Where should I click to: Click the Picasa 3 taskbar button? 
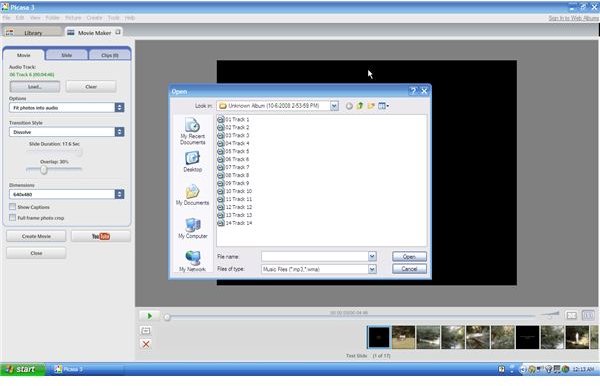pyautogui.click(x=88, y=369)
